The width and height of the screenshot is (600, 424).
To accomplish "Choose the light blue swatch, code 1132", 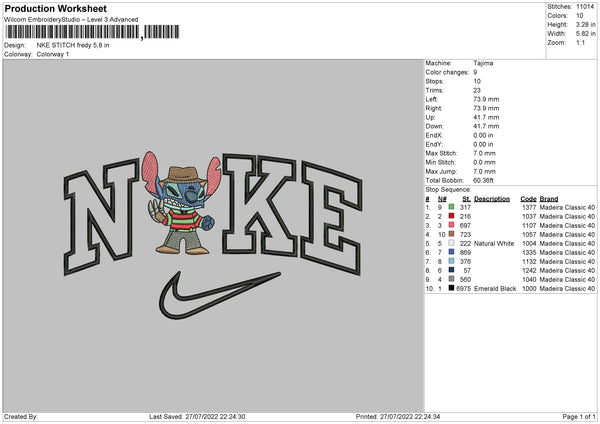I will click(x=451, y=261).
